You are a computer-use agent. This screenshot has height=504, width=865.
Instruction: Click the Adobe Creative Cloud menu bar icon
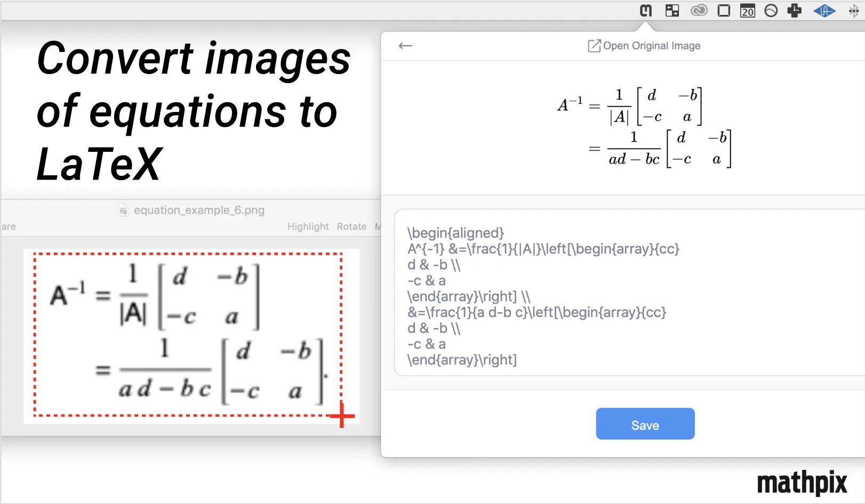699,10
